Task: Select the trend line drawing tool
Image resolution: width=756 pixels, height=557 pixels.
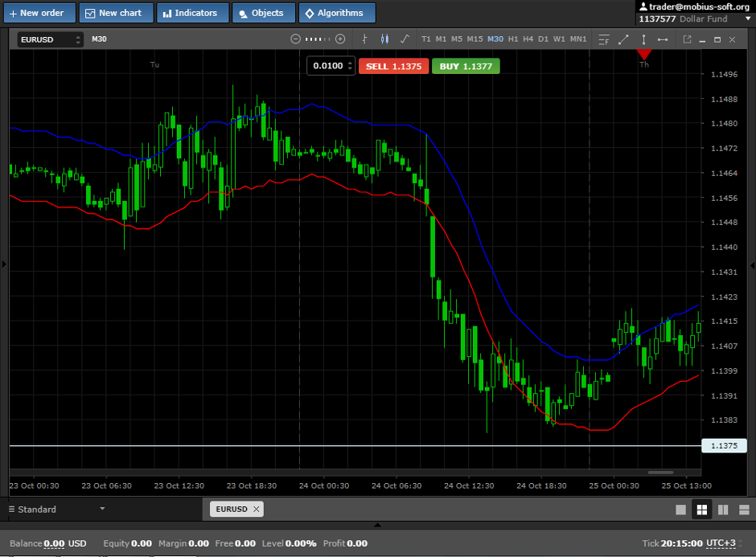Action: pyautogui.click(x=623, y=39)
